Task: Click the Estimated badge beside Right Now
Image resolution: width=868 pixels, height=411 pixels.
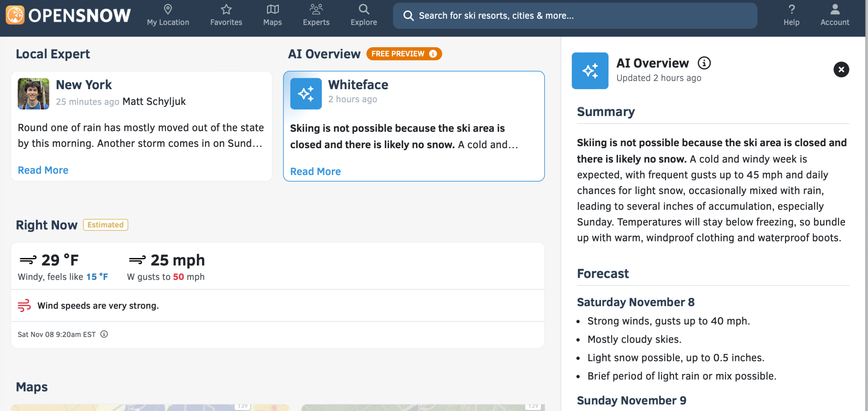Action: [x=105, y=225]
